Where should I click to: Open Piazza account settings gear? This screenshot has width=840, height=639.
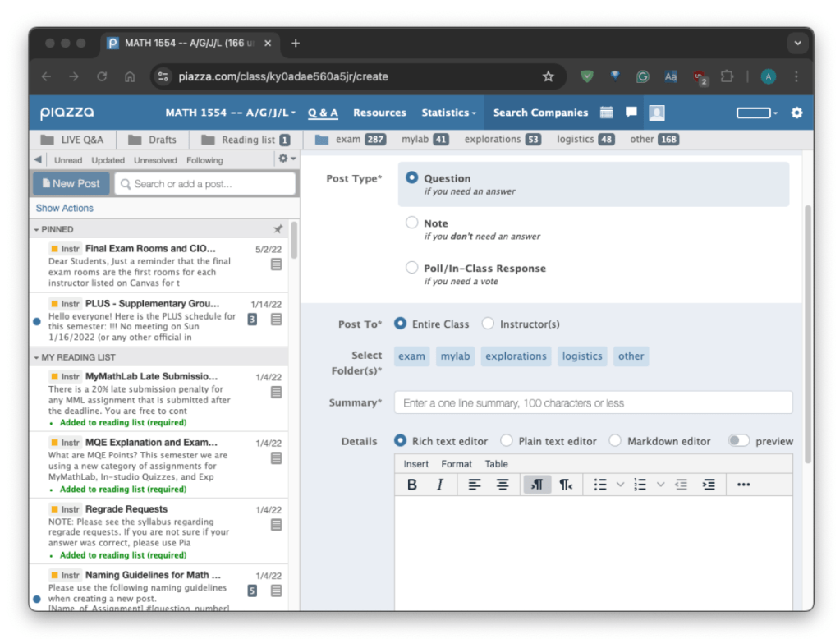click(796, 113)
